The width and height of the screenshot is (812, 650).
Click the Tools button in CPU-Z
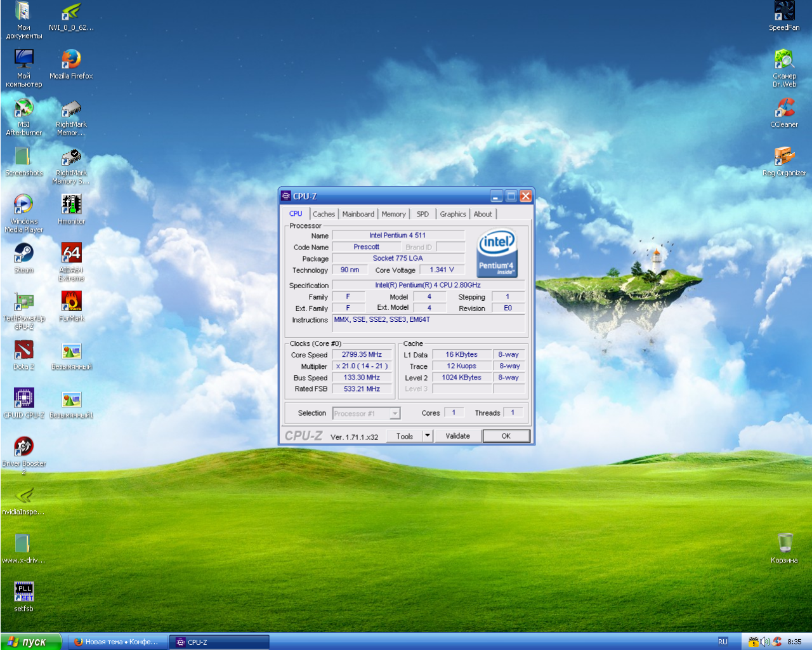click(x=405, y=436)
